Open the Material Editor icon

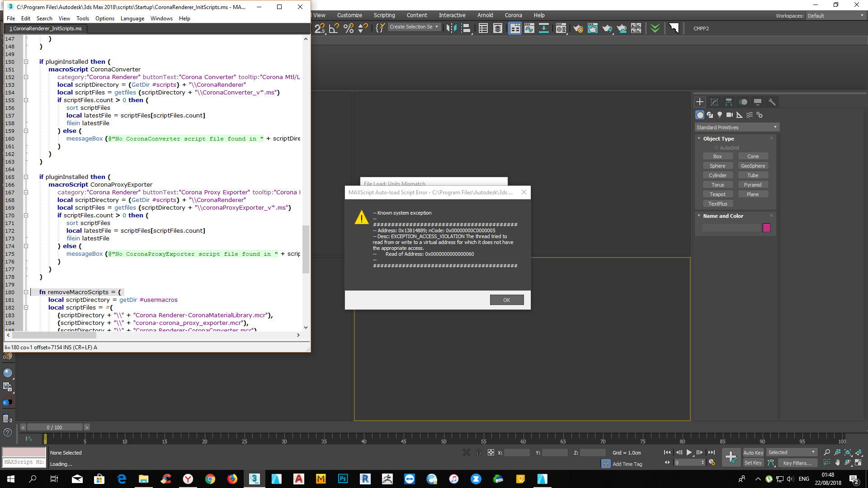click(561, 28)
